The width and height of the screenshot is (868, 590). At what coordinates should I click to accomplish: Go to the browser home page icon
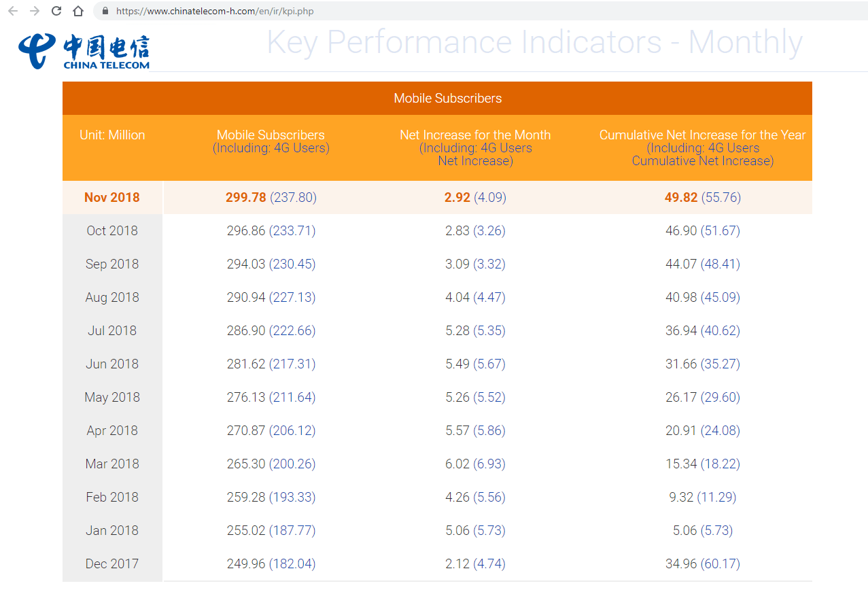point(78,11)
